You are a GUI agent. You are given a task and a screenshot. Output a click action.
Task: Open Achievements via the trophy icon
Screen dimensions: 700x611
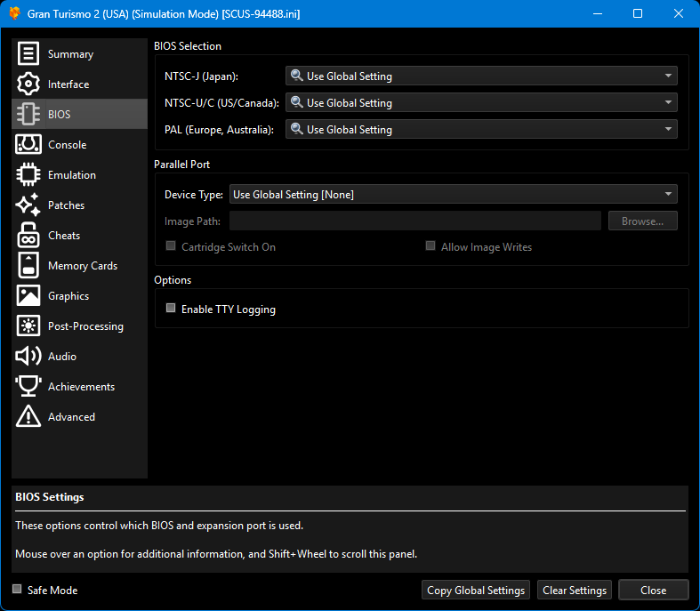[28, 387]
